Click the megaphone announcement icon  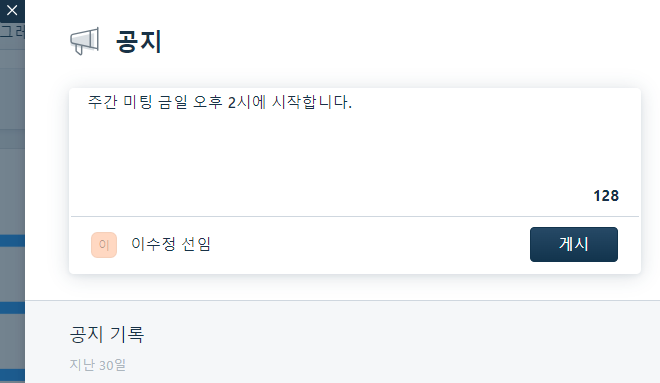pos(85,41)
